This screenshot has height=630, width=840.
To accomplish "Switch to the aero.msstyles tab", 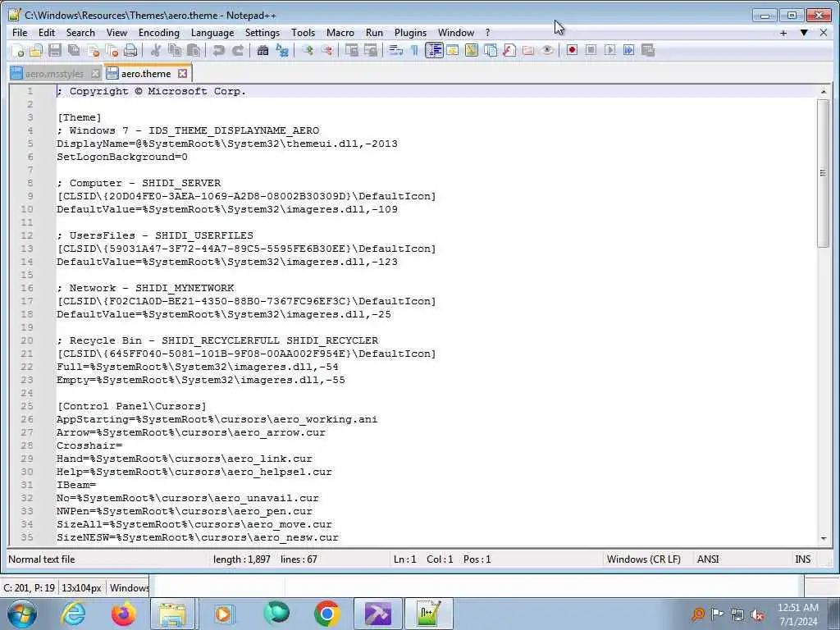I will click(54, 74).
